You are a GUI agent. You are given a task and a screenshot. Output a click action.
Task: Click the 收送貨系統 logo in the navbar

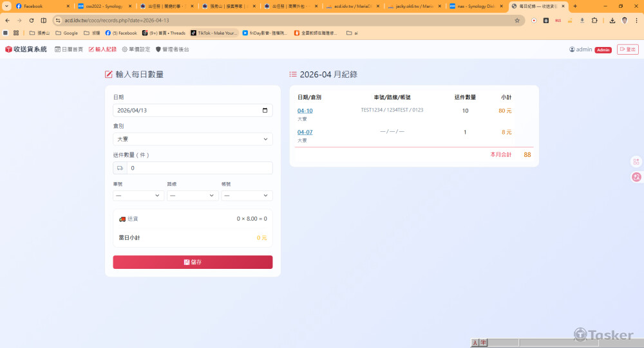coord(26,50)
